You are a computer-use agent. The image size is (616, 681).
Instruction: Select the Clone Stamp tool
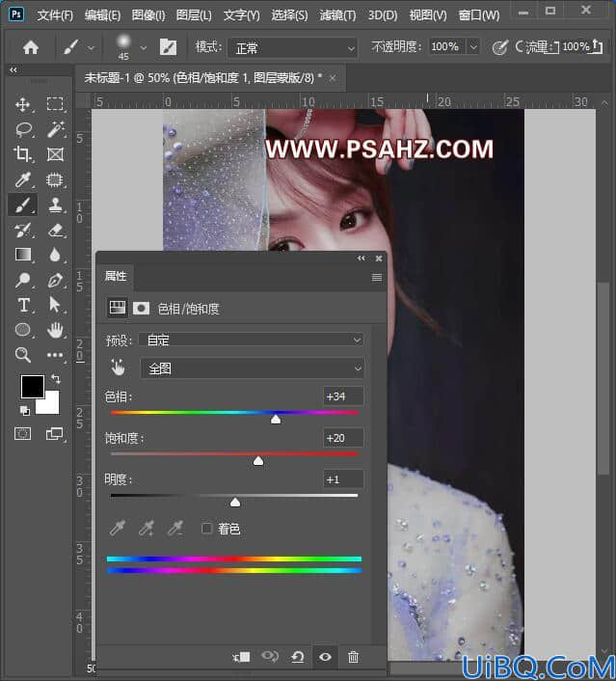[55, 204]
